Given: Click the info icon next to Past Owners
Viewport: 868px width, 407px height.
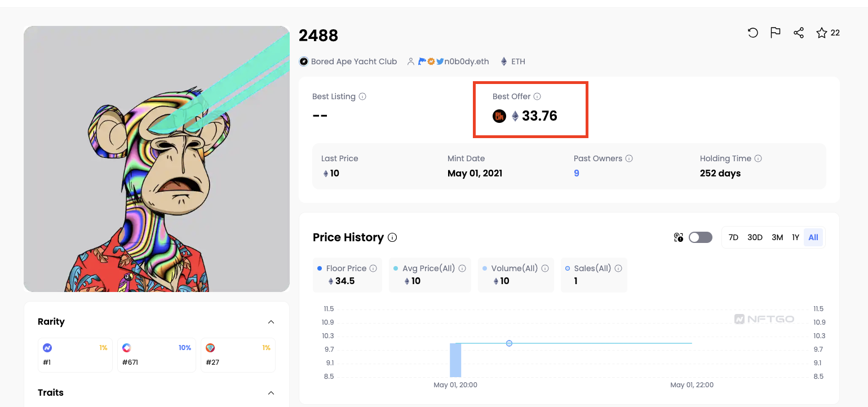Looking at the screenshot, I should point(629,158).
